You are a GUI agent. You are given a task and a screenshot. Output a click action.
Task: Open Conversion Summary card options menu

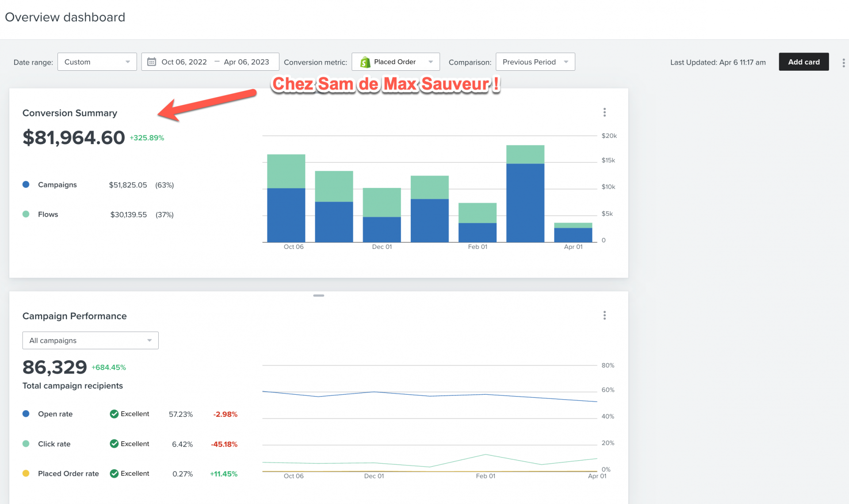coord(604,112)
